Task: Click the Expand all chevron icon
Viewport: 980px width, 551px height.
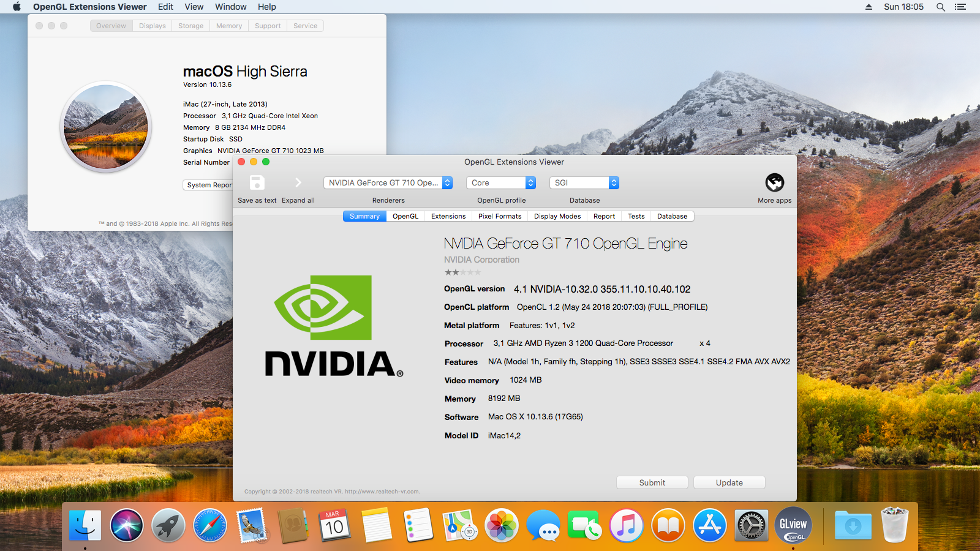Action: click(x=298, y=182)
